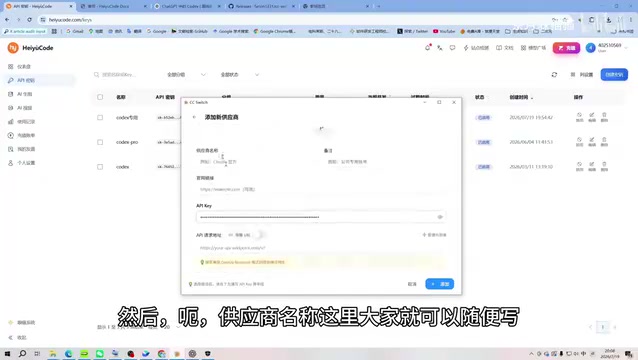Open the notification bell in HeiyuCode header
The width and height of the screenshot is (638, 360).
point(428,48)
